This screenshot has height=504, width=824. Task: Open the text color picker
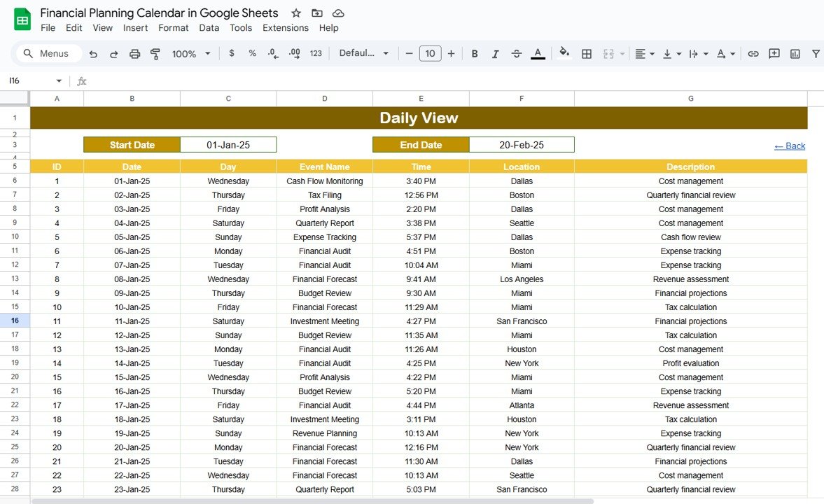pyautogui.click(x=538, y=54)
